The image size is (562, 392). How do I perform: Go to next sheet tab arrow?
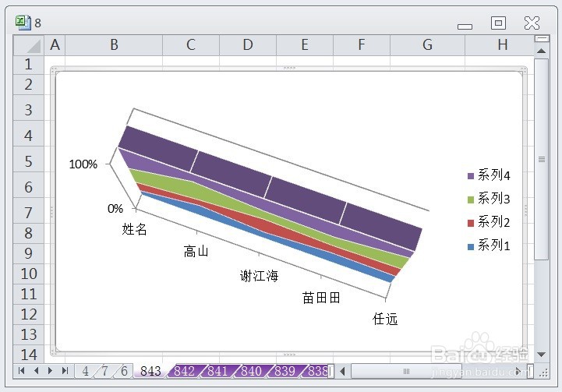point(50,370)
